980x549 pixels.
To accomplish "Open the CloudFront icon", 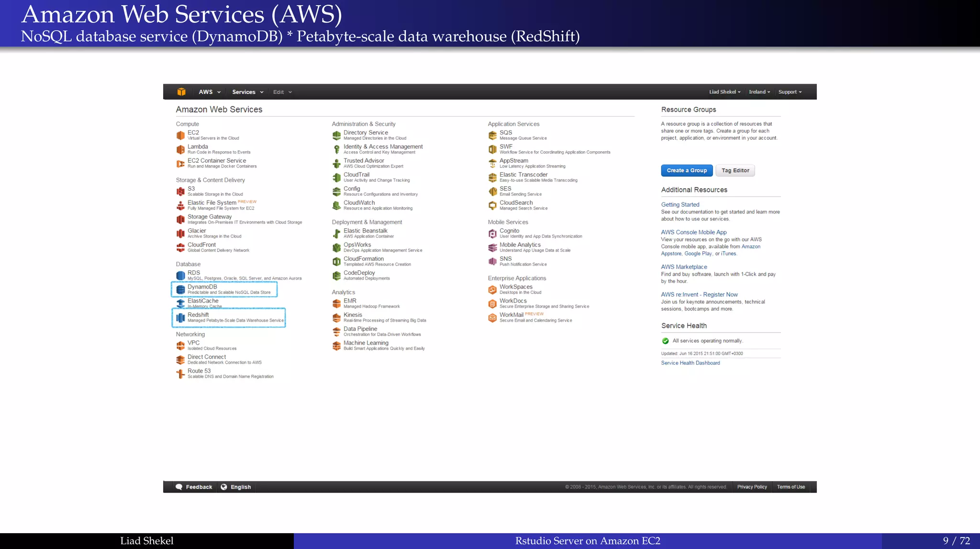I will 180,247.
